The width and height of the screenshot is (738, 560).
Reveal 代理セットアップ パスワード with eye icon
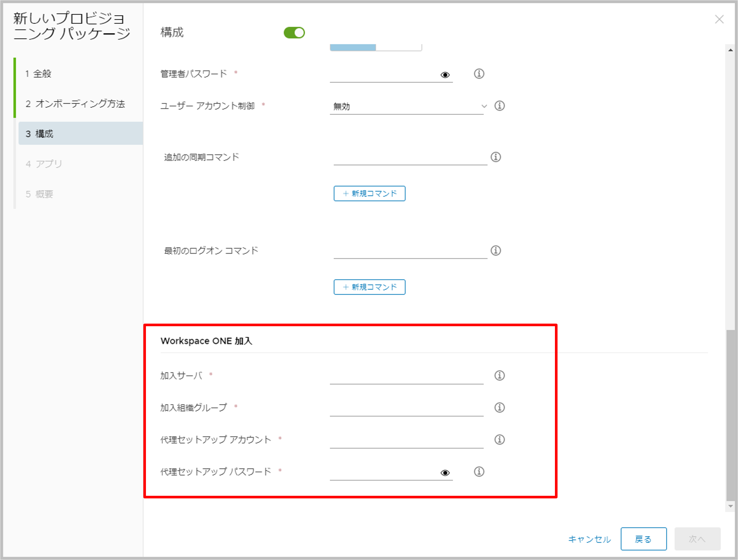[x=445, y=472]
